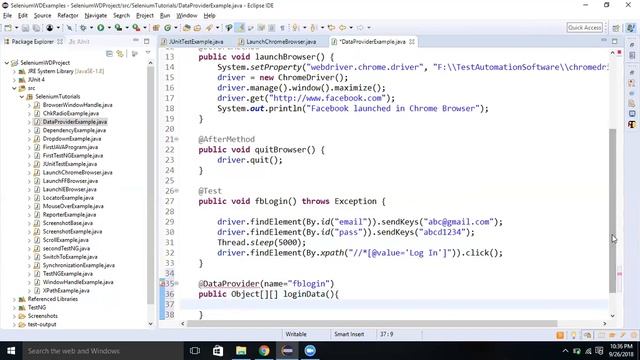Open File Explorer from the taskbar

click(x=241, y=351)
